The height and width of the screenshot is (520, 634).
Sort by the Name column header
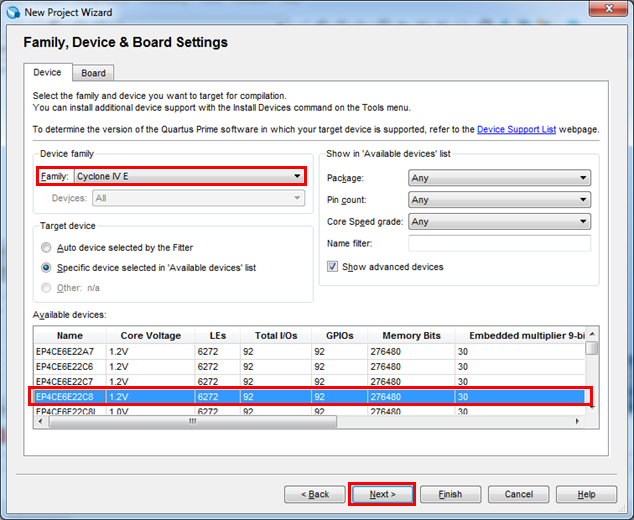pyautogui.click(x=70, y=336)
